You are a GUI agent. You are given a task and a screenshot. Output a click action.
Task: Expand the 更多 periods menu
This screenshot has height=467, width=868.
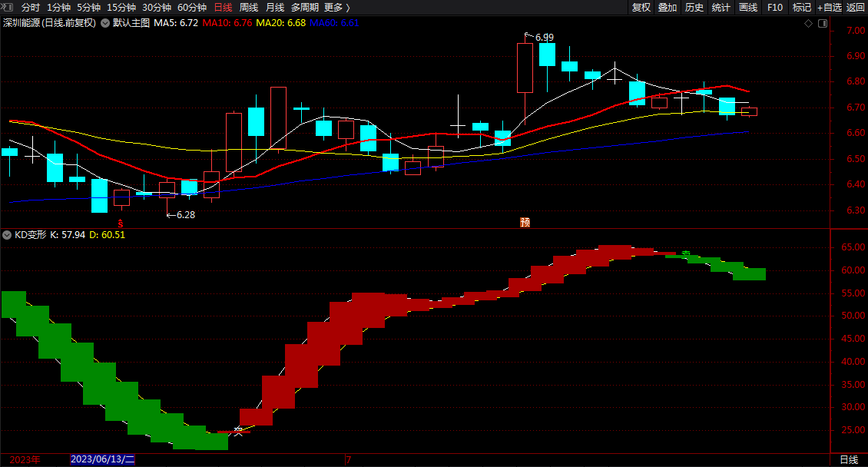click(x=337, y=7)
